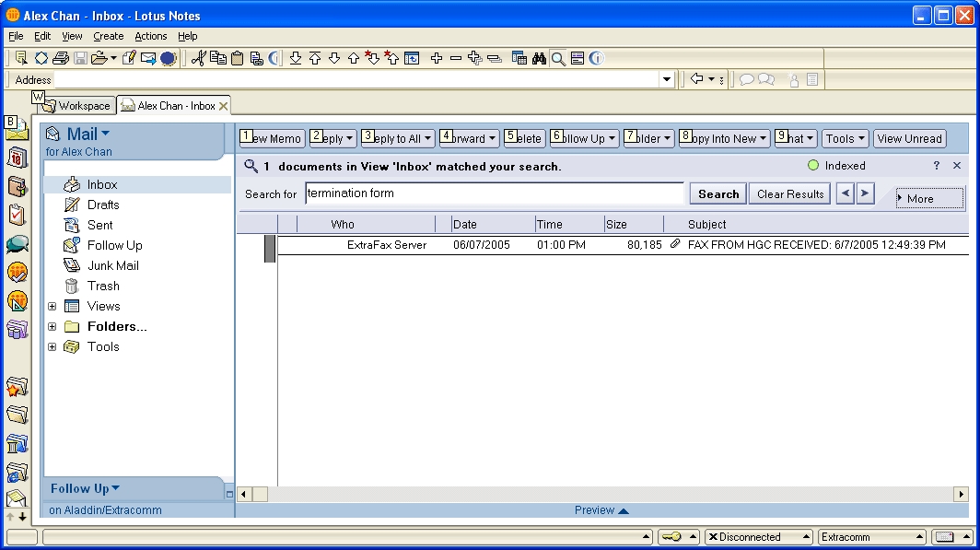Toggle the Preview pane

point(601,510)
